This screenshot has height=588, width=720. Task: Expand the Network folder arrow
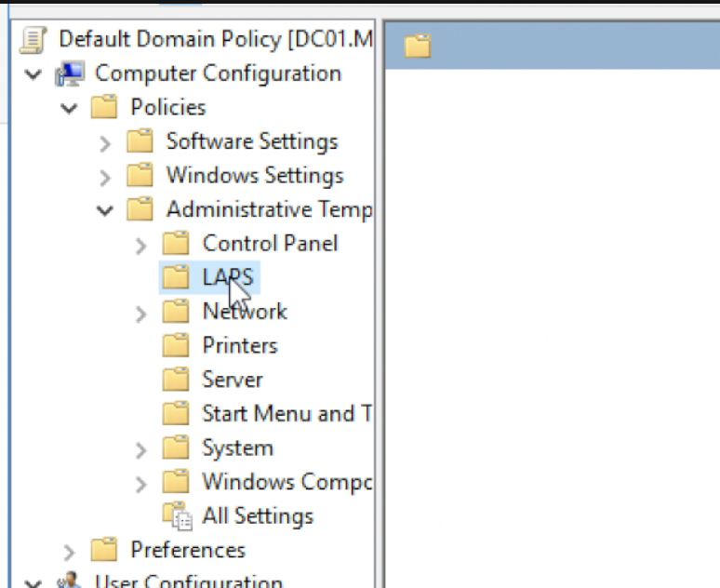140,313
